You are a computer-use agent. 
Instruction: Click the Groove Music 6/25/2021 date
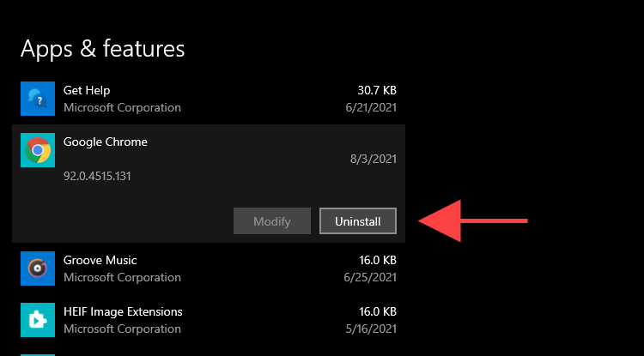click(370, 278)
